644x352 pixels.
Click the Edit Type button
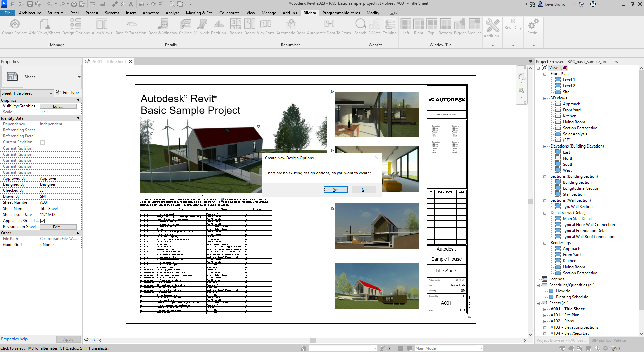click(x=67, y=93)
